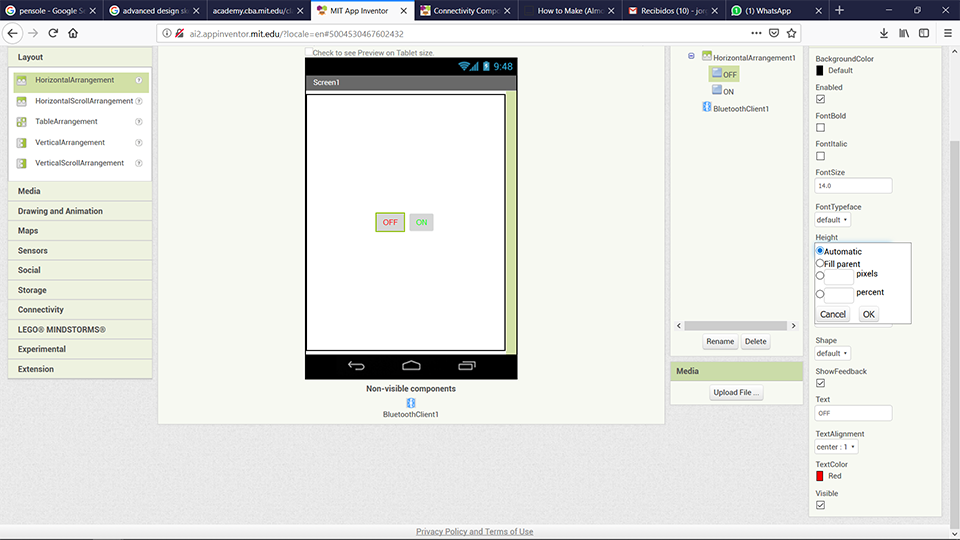Click the browser Forward arrow
Viewport: 960px width, 540px height.
[33, 33]
